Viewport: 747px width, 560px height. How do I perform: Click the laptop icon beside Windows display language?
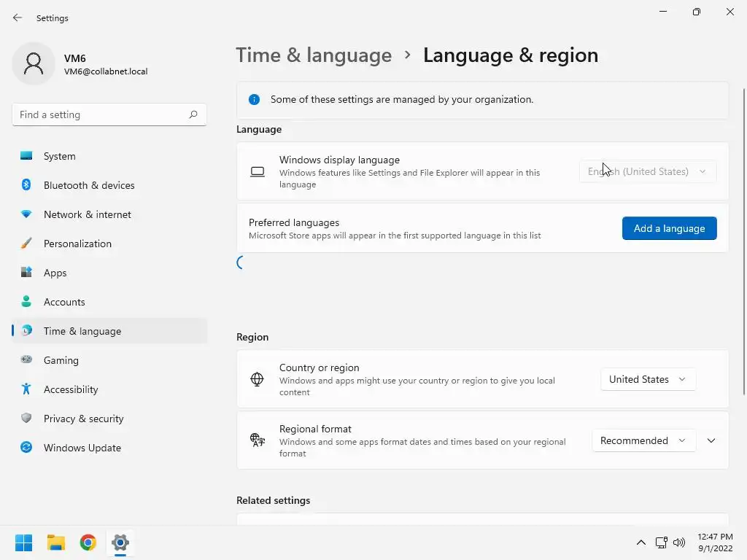click(258, 171)
